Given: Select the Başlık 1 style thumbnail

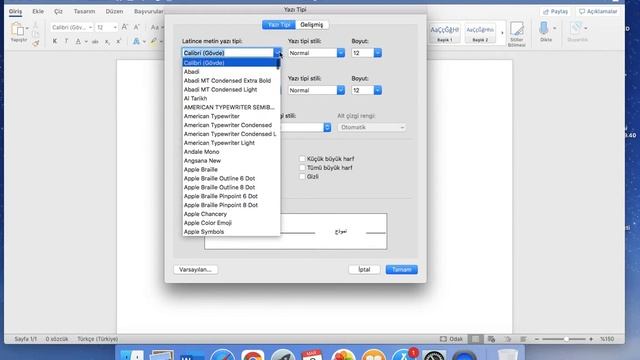Looking at the screenshot, I should tap(444, 33).
